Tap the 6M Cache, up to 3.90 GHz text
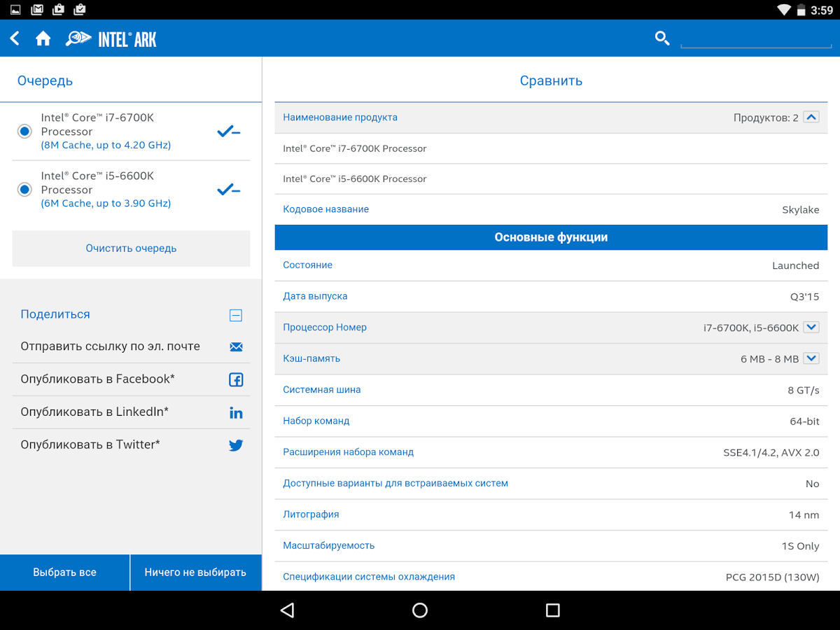The height and width of the screenshot is (630, 840). click(x=106, y=204)
